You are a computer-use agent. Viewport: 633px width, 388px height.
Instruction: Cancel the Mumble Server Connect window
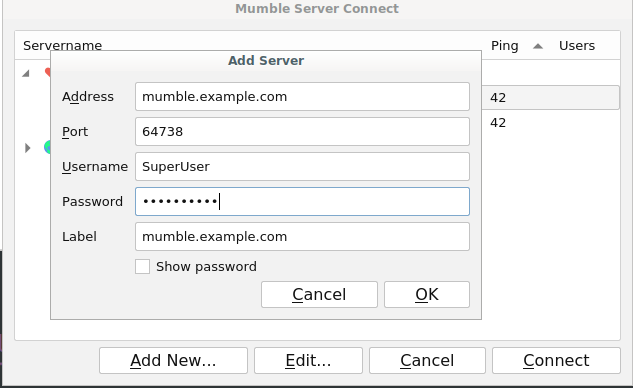click(427, 361)
